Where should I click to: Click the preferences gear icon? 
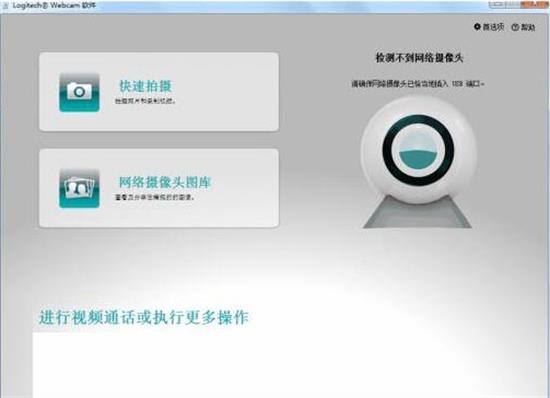pos(477,27)
